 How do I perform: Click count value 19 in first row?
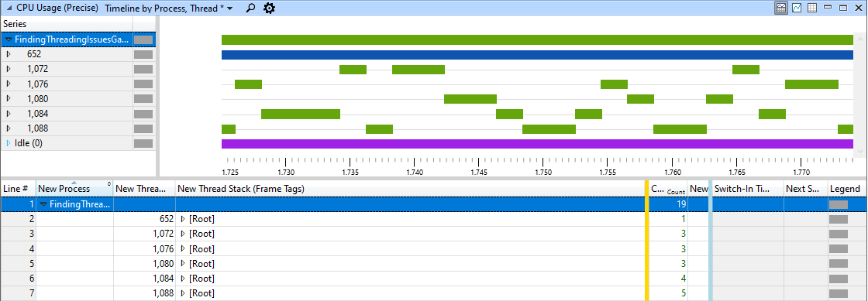click(x=681, y=204)
